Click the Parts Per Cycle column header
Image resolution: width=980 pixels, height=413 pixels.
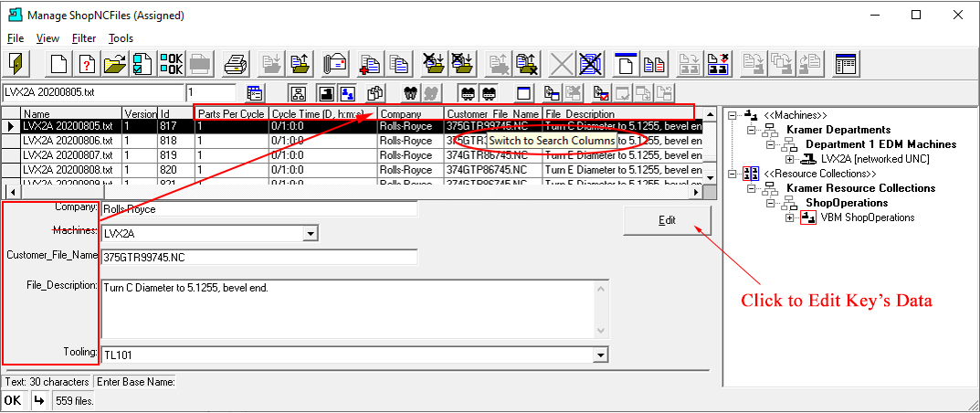pyautogui.click(x=232, y=113)
